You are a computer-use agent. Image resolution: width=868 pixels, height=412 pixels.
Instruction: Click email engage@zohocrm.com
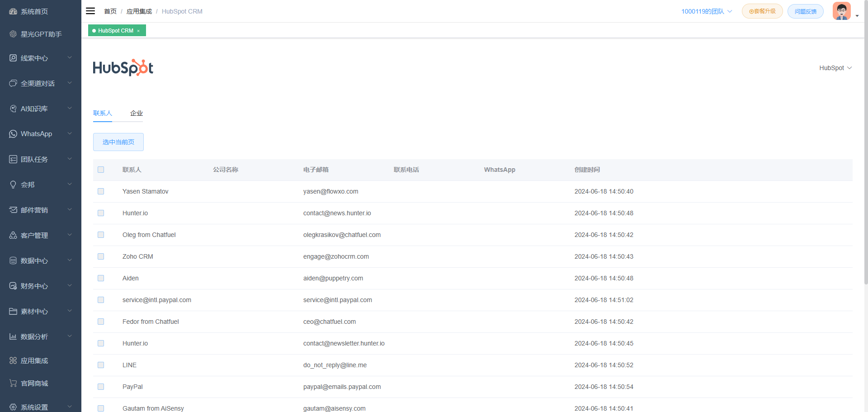(x=336, y=256)
